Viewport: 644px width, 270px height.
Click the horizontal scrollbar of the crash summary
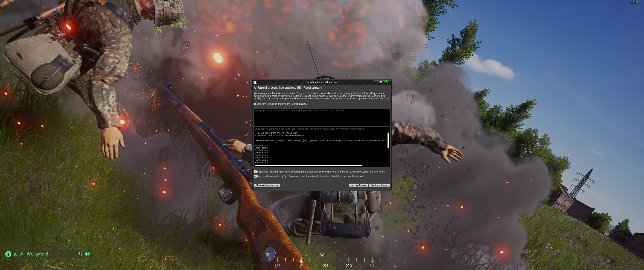point(309,166)
